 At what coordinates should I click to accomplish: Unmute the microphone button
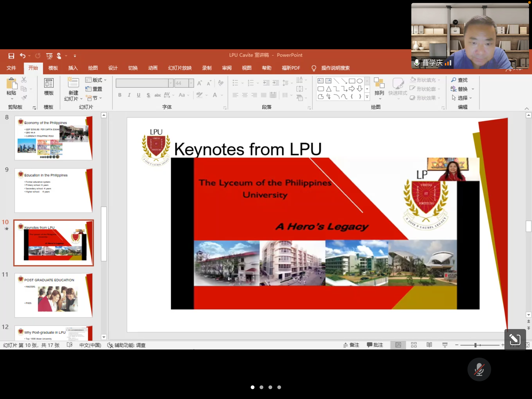[x=479, y=369]
